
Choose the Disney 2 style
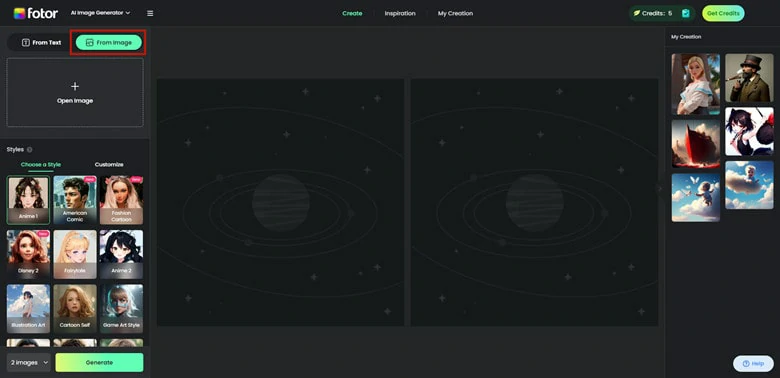28,254
